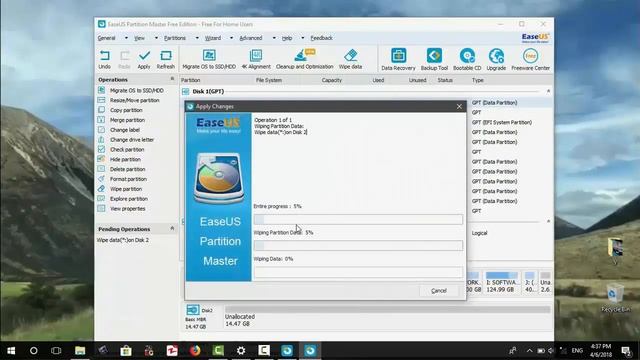The width and height of the screenshot is (640, 360).
Task: Collapse the Disk 1(GPT) group
Action: [548, 91]
